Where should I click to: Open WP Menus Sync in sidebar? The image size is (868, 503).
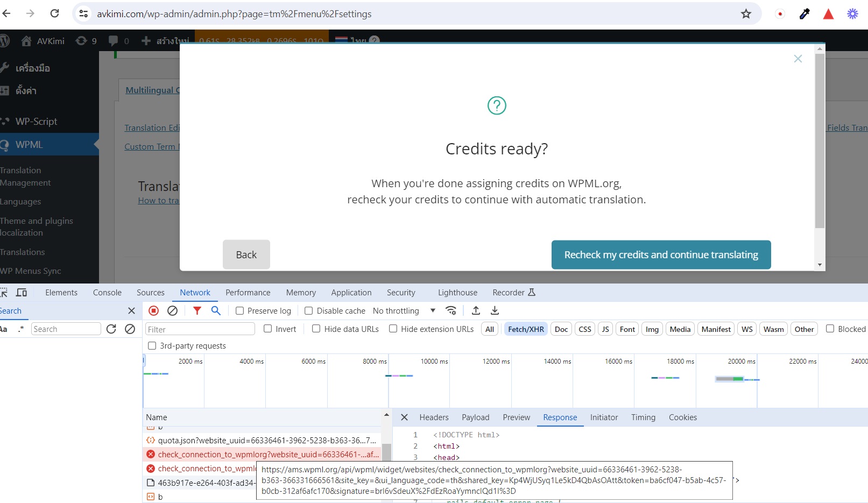click(31, 271)
